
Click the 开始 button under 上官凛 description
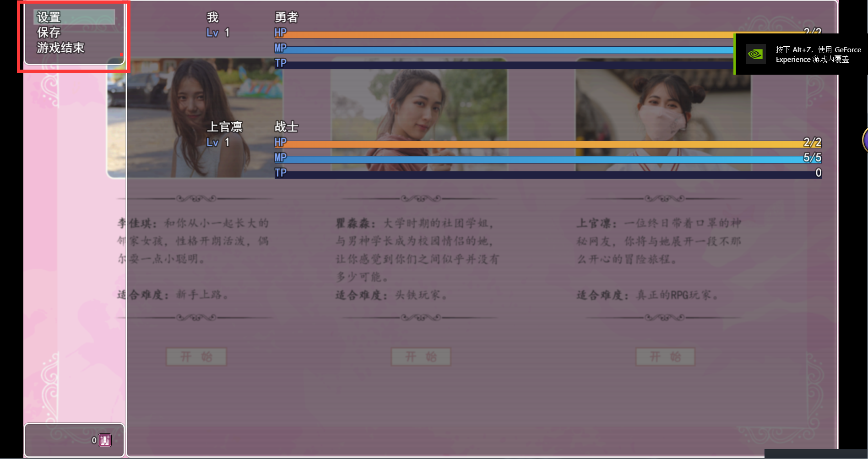coord(665,357)
